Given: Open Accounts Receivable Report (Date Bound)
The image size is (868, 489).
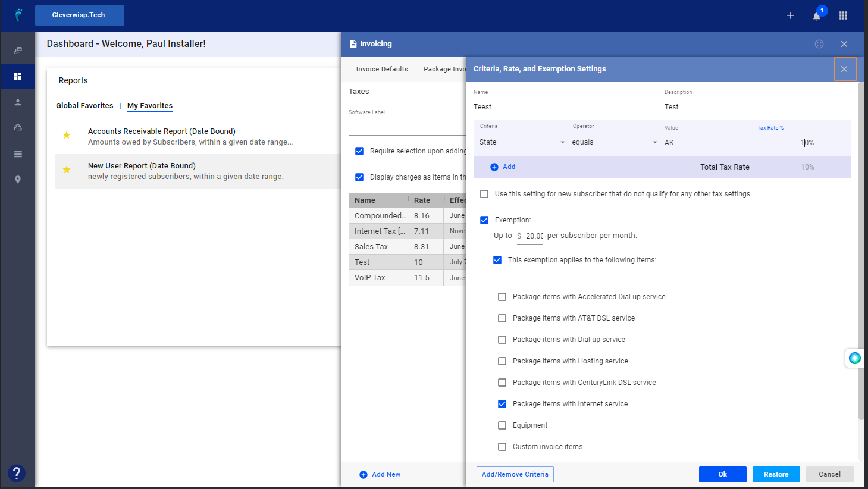Looking at the screenshot, I should [x=162, y=131].
